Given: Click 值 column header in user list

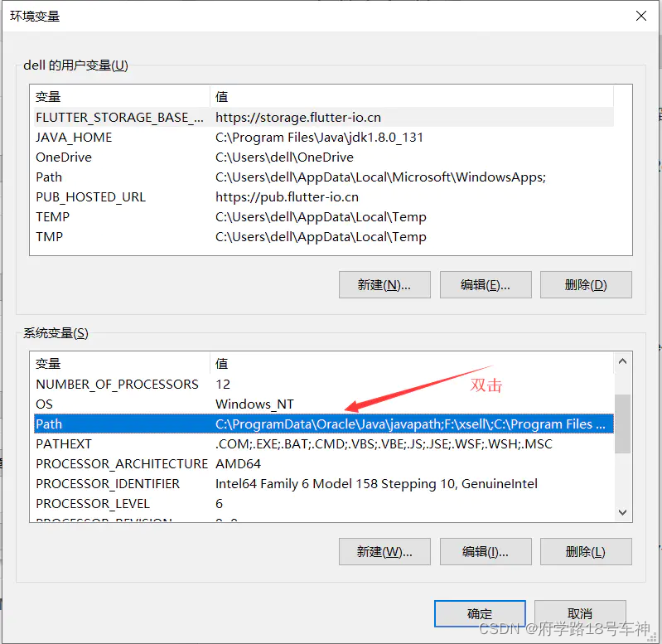Looking at the screenshot, I should tap(412, 97).
